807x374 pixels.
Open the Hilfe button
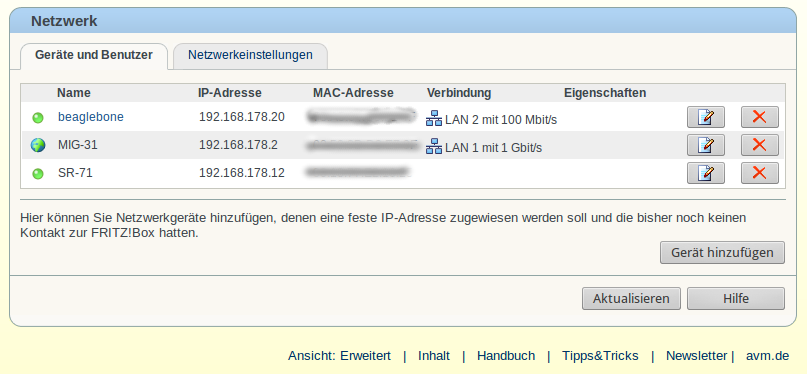click(x=736, y=298)
